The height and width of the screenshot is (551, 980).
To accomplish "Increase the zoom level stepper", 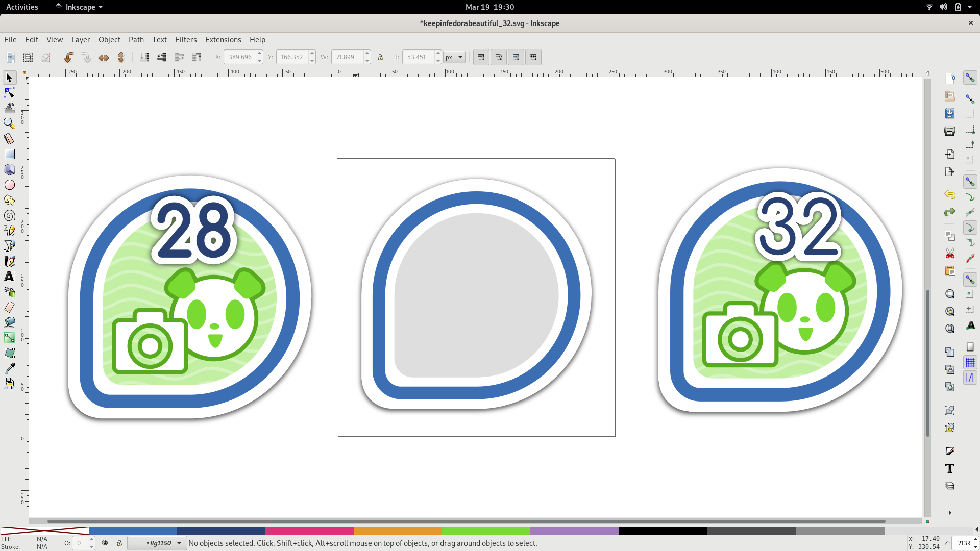I will pyautogui.click(x=975, y=540).
